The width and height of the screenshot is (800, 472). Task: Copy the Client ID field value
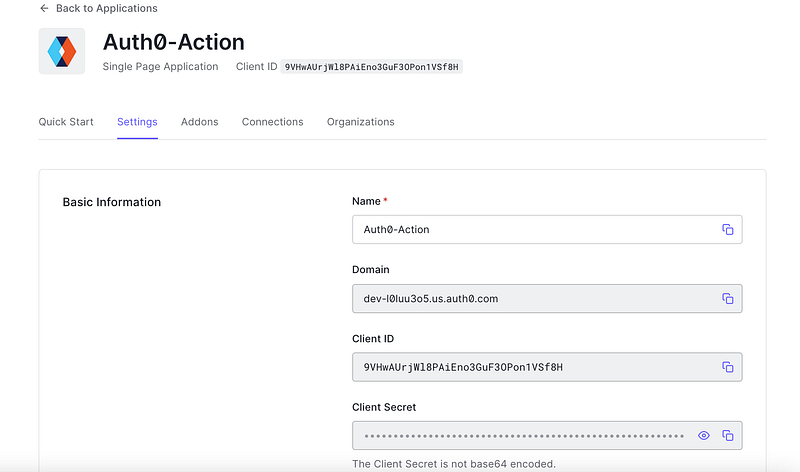(727, 367)
